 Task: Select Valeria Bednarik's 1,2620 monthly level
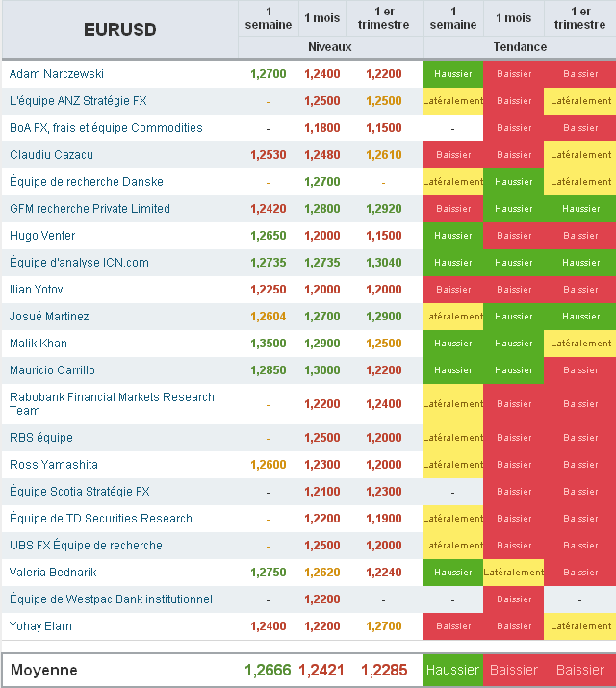pos(322,573)
